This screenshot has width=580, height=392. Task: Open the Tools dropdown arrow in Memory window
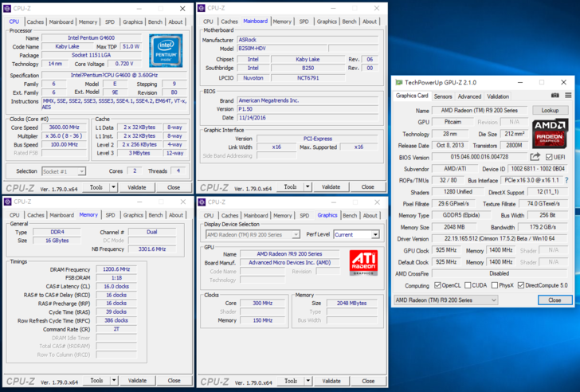tap(115, 381)
